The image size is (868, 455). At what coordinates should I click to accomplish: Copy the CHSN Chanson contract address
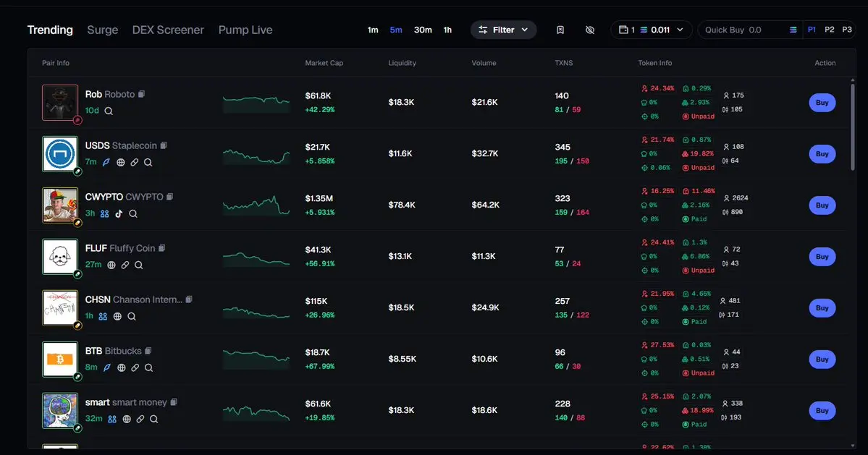pos(190,299)
